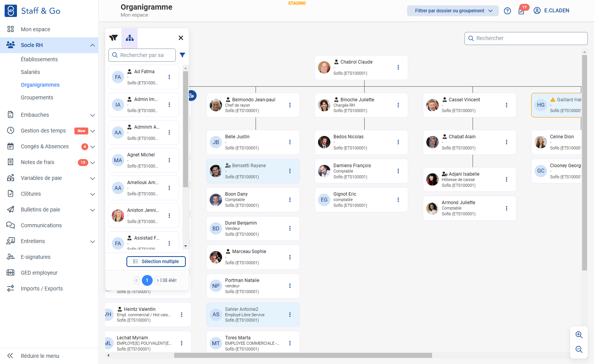This screenshot has height=364, width=594.
Task: Click the Rechercher par salarié field
Action: coord(142,55)
